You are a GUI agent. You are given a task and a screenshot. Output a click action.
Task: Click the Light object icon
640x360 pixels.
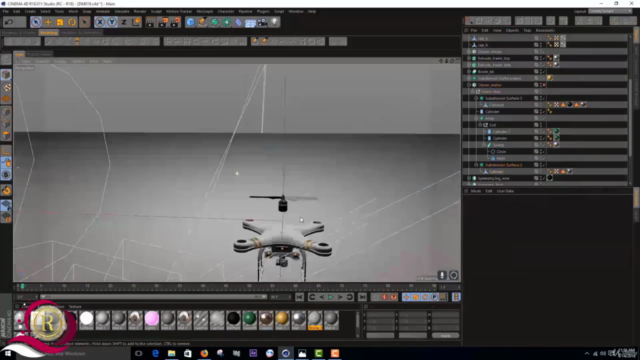[x=274, y=22]
